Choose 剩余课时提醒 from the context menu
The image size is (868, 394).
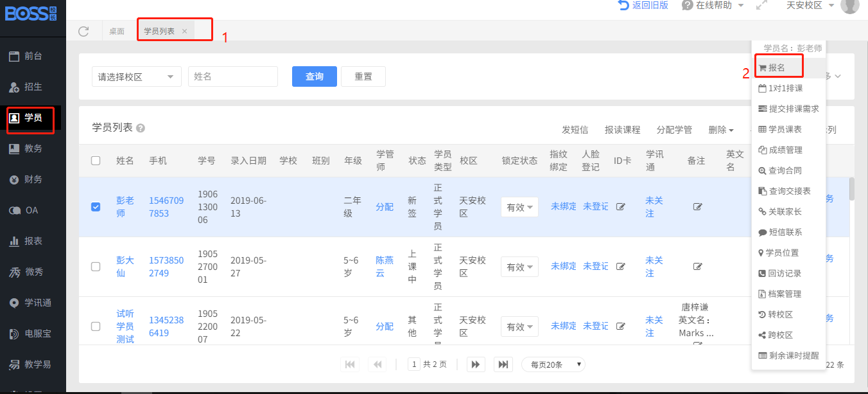[788, 355]
